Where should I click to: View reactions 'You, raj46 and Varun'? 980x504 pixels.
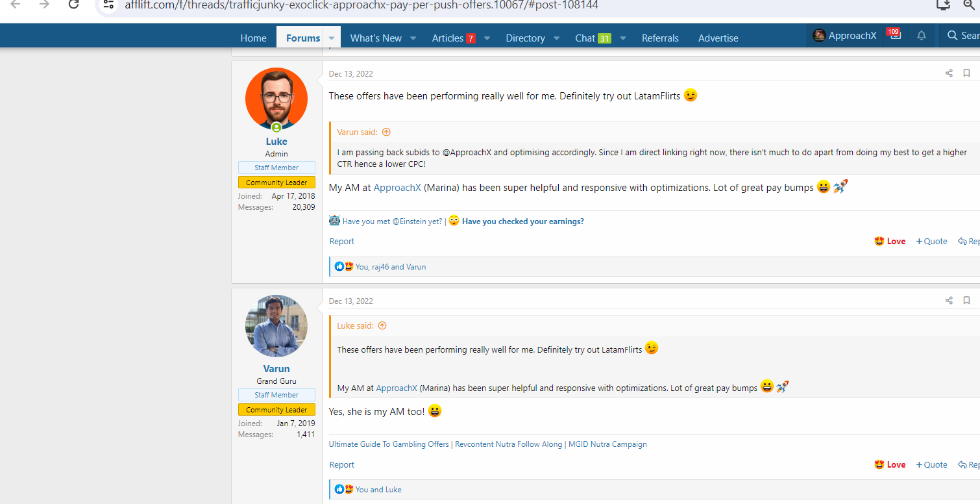click(391, 267)
